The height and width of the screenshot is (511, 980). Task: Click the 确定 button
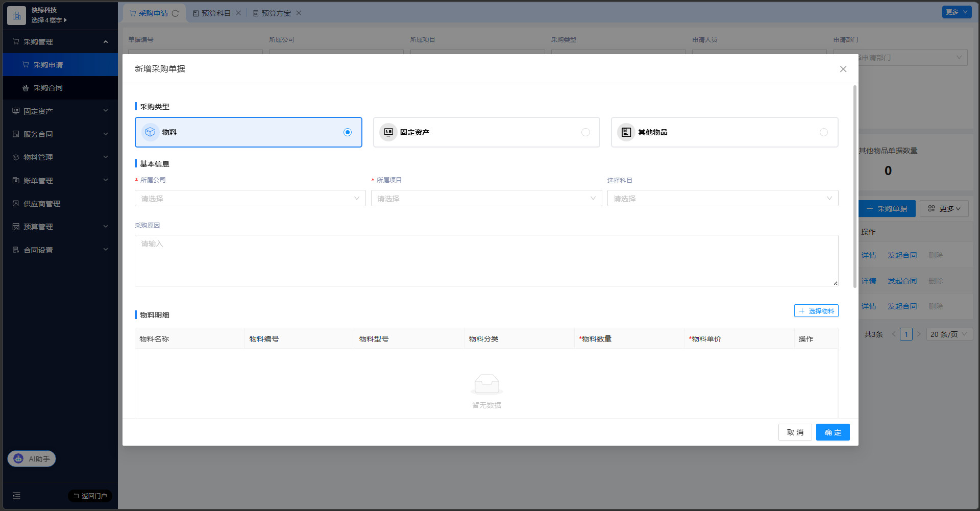(x=832, y=432)
